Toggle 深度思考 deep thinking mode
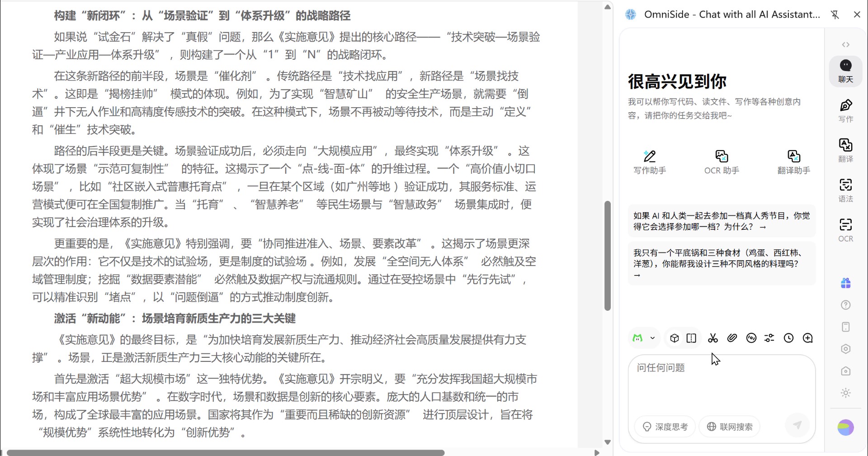This screenshot has width=868, height=456. (665, 427)
